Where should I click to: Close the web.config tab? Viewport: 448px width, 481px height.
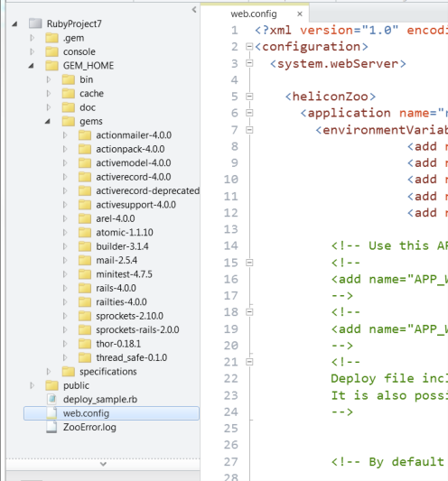tap(300, 14)
